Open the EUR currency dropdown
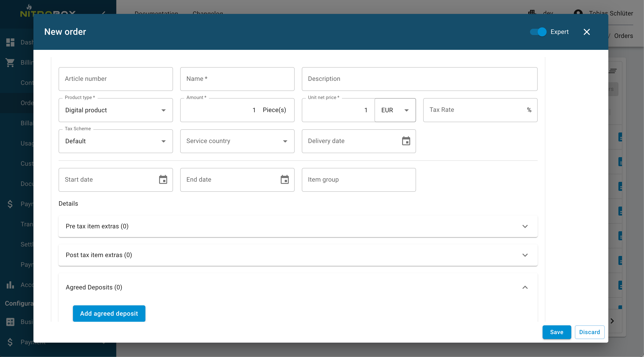This screenshot has height=357, width=644. (x=395, y=110)
